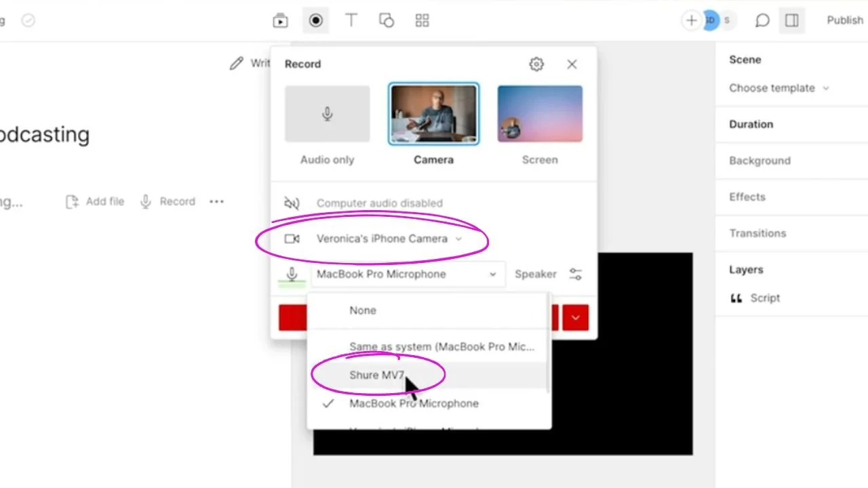Close the Record panel
Viewport: 868px width, 488px height.
click(572, 64)
